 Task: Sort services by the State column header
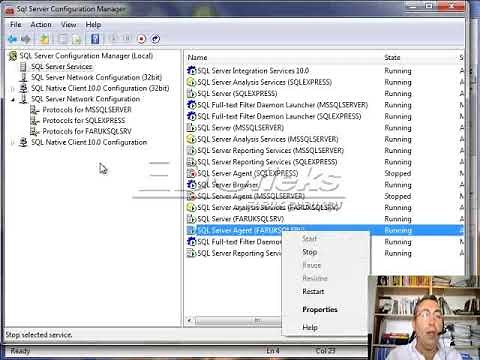(392, 57)
